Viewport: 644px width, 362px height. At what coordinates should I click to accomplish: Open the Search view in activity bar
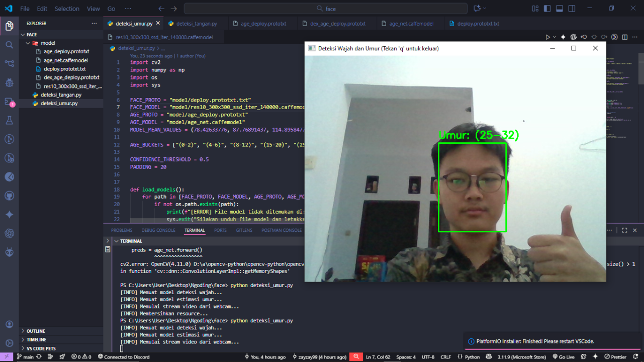9,45
